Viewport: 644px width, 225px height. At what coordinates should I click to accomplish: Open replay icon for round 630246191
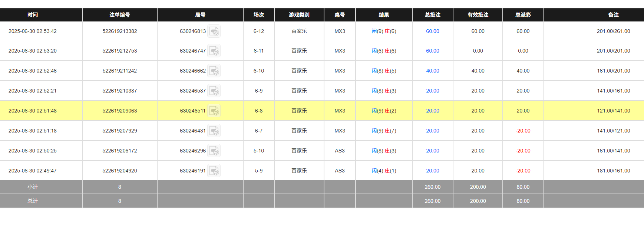coord(214,171)
